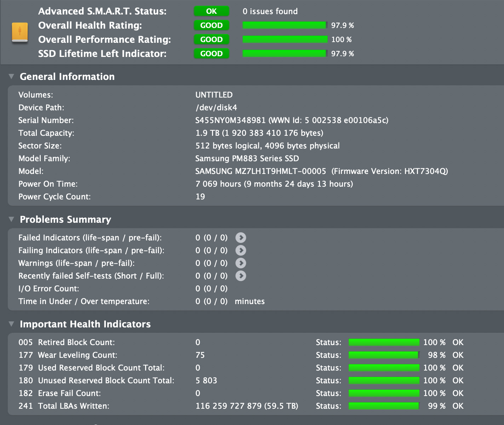Collapse the General Information section
Viewport: 504px width, 425px height.
click(x=11, y=76)
